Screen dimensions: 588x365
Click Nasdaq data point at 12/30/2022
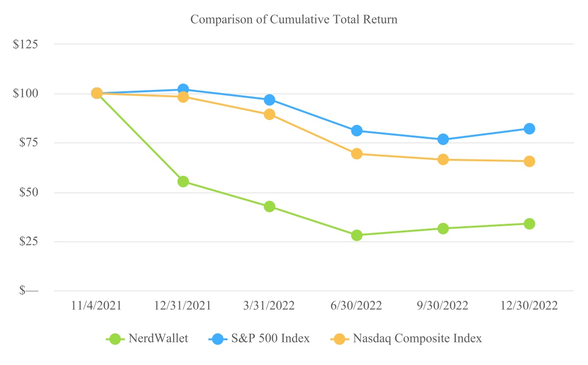529,161
